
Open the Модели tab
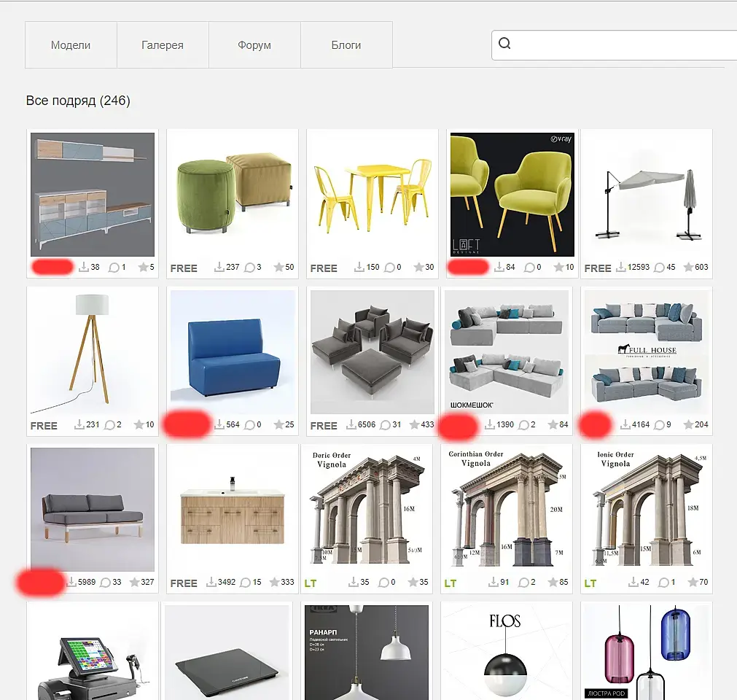pyautogui.click(x=71, y=45)
